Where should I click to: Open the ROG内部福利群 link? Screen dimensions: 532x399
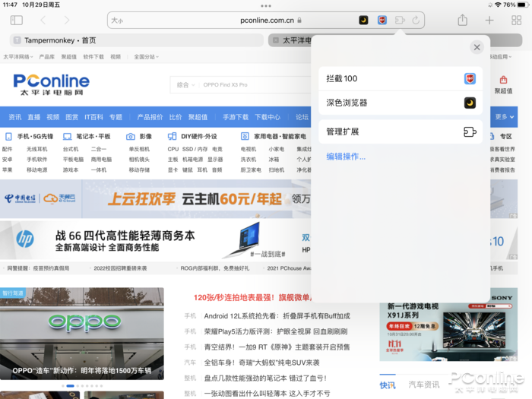(x=215, y=268)
